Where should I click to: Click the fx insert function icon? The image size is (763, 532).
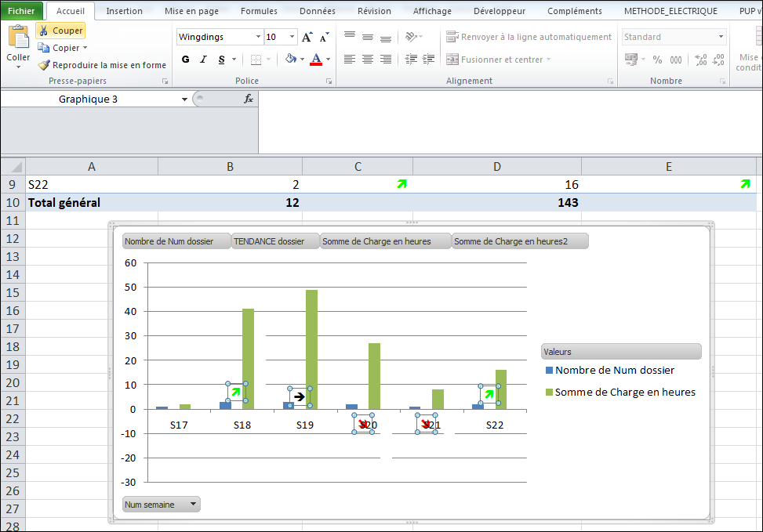coord(249,99)
